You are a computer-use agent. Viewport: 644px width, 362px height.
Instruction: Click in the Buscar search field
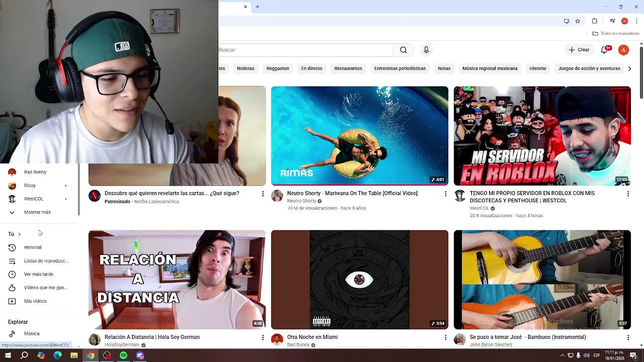[305, 50]
